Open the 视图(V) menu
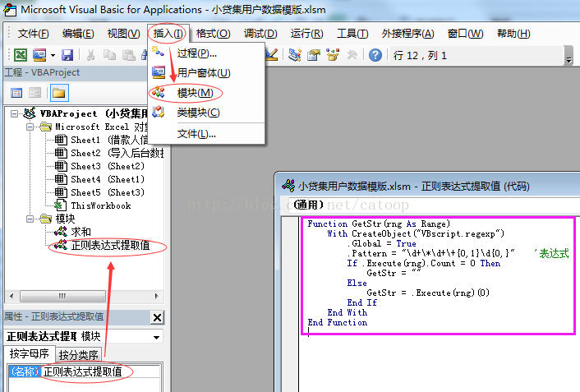This screenshot has height=392, width=580. point(123,34)
